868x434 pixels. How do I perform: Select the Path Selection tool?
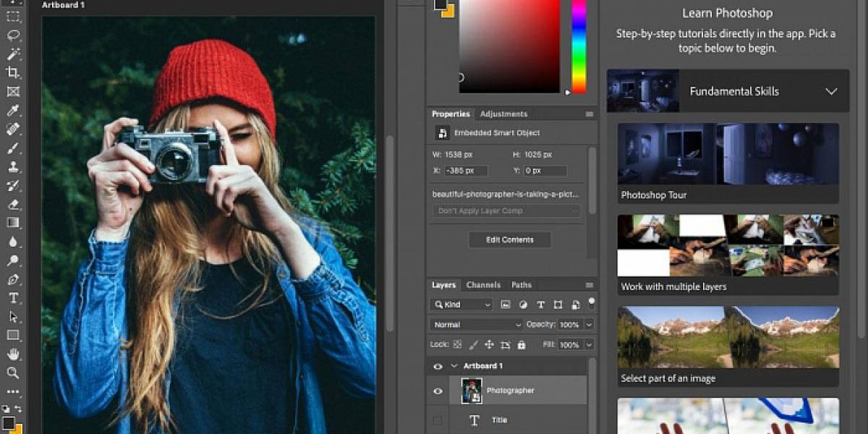pos(13,317)
